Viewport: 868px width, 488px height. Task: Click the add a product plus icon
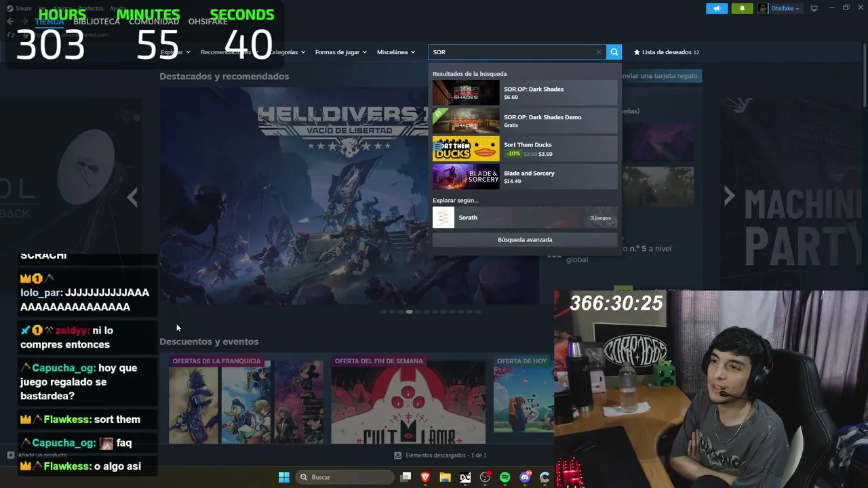(10, 455)
